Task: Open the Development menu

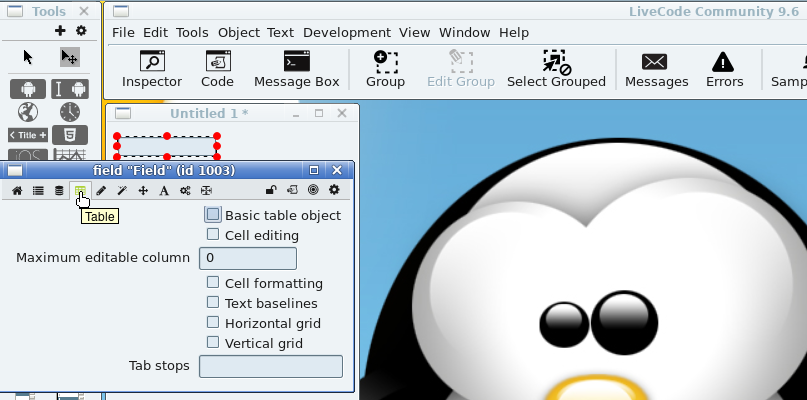Action: (x=346, y=32)
